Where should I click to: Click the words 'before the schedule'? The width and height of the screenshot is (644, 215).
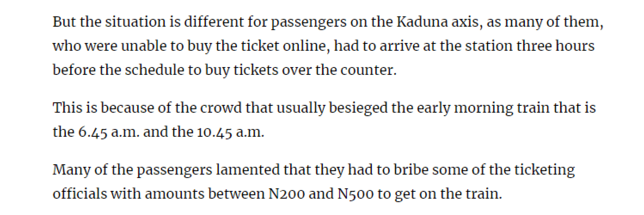pos(118,70)
